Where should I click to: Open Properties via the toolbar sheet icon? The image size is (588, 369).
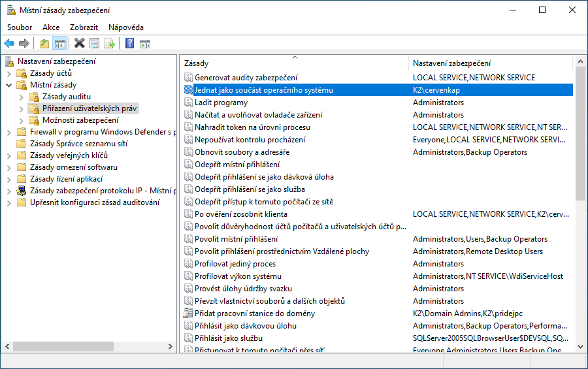click(95, 44)
